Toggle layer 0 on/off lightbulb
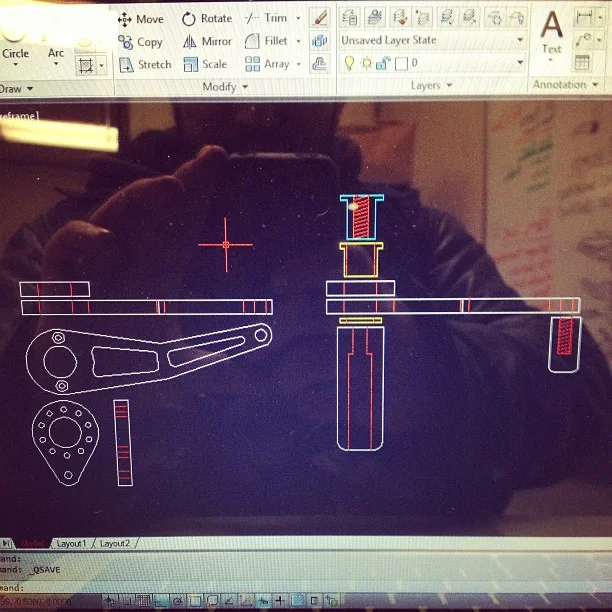This screenshot has height=612, width=612. (x=349, y=63)
